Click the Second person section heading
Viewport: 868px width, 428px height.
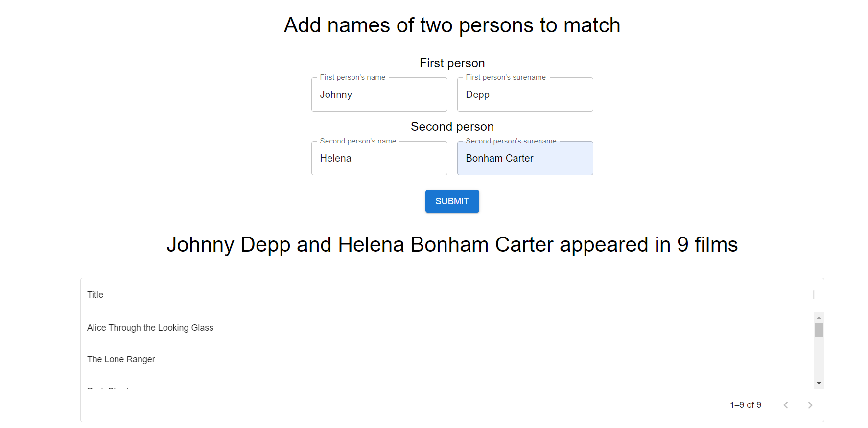click(452, 126)
